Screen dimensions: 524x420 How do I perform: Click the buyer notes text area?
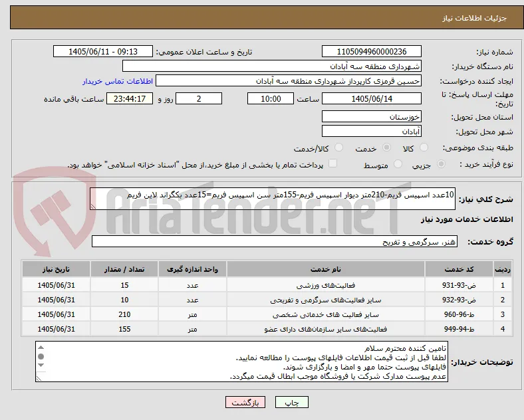pos(241,362)
